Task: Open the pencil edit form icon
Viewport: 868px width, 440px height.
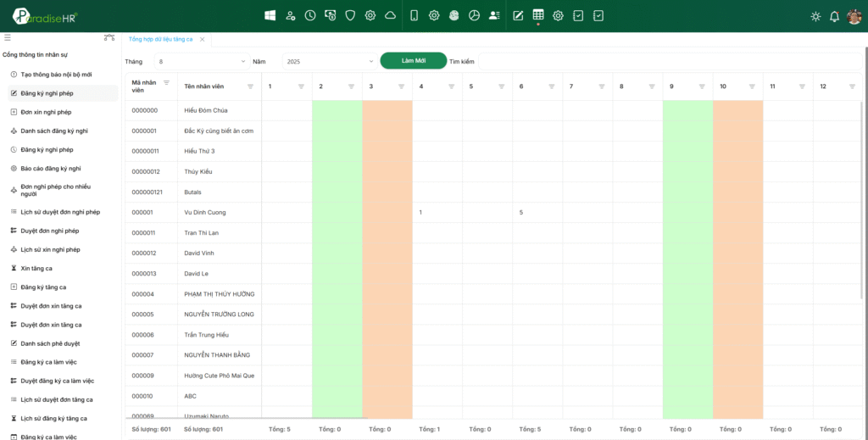Action: 518,15
